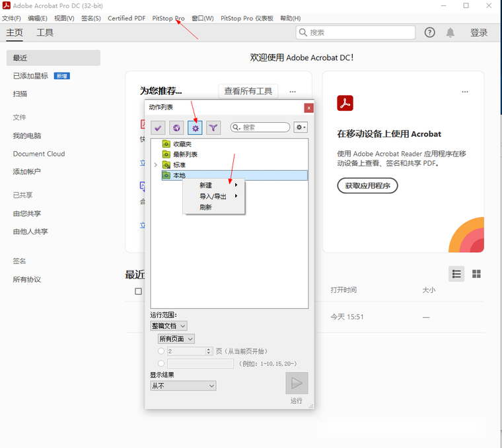Open the notifications bell icon
Viewport: 502px width, 448px height.
tap(450, 32)
